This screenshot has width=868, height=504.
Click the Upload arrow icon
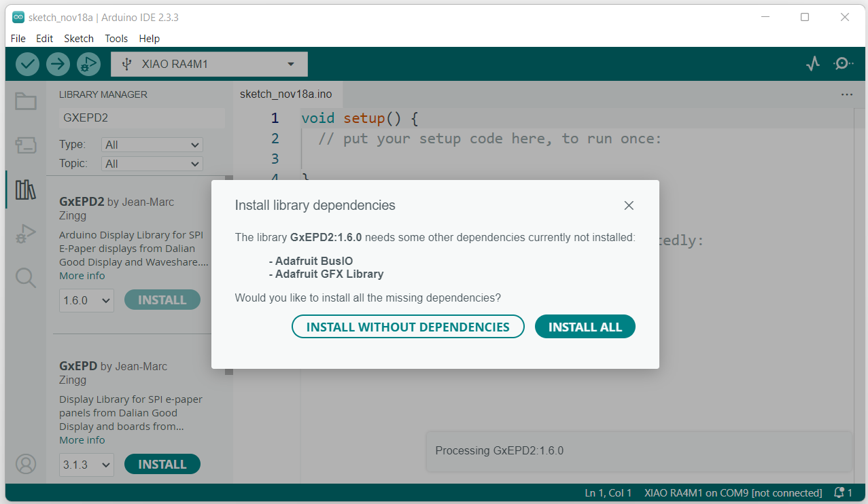coord(58,64)
